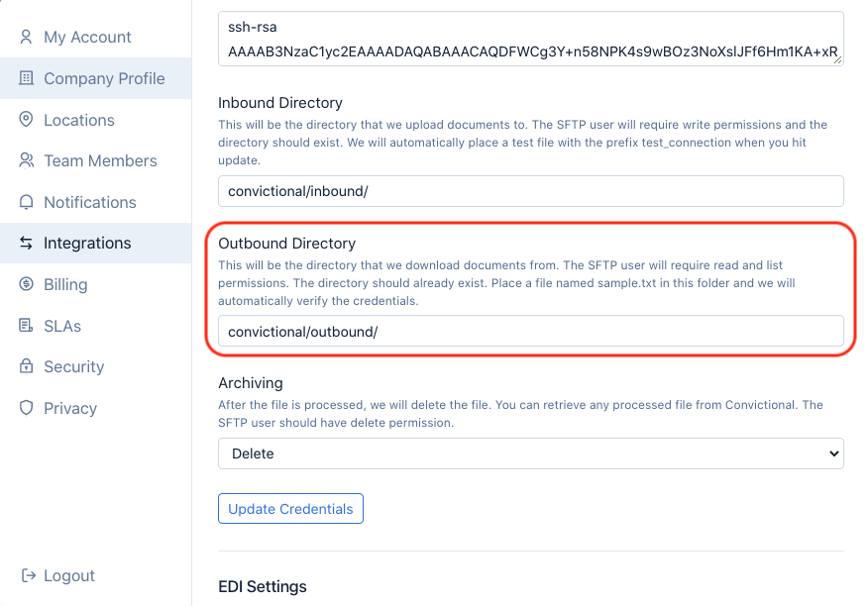Click the My Account person icon

tap(27, 38)
